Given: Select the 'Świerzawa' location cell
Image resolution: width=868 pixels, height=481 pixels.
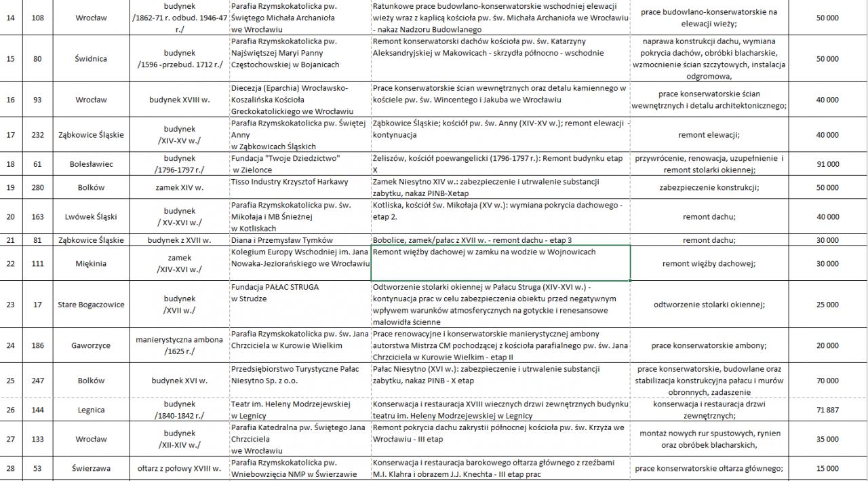Looking at the screenshot, I should pyautogui.click(x=91, y=468).
